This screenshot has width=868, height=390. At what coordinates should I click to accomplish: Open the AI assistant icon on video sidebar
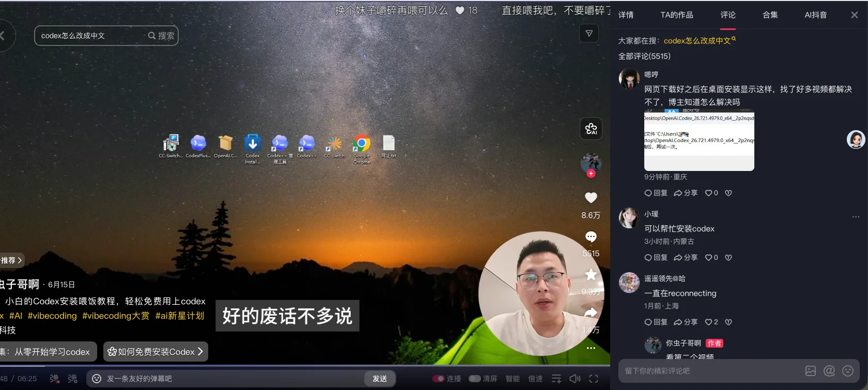pos(591,129)
